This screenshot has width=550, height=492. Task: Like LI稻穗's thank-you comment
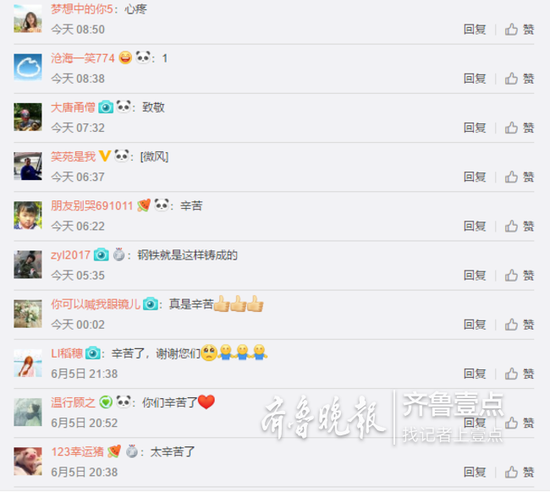click(519, 374)
